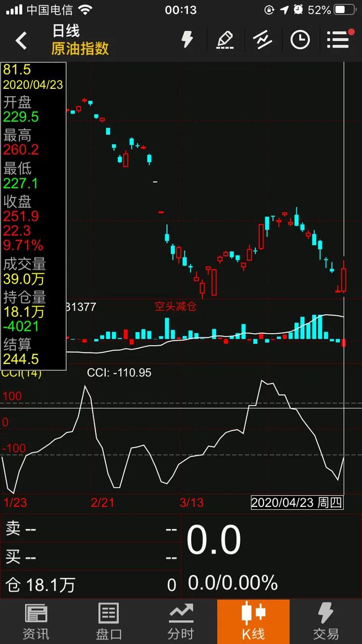This screenshot has height=644, width=362.
Task: Tap the 空头减仓 label
Action: pos(175,307)
